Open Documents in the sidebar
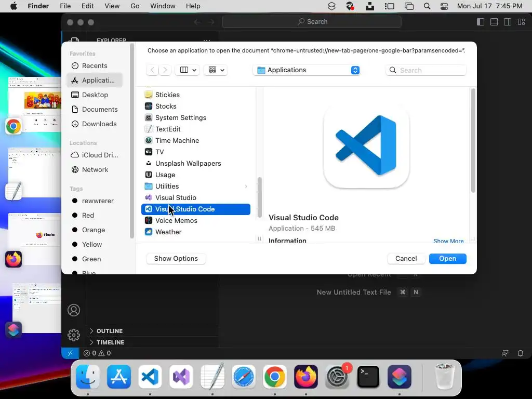The image size is (532, 399). (95, 110)
